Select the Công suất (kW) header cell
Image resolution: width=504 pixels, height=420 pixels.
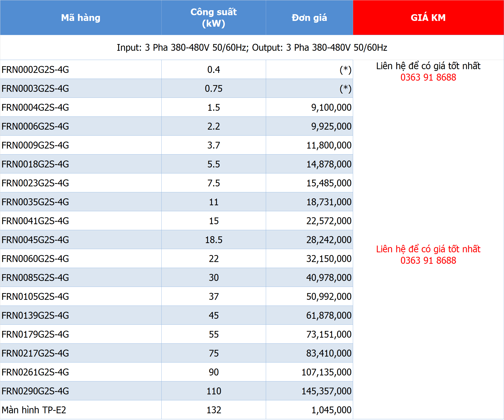click(x=214, y=18)
